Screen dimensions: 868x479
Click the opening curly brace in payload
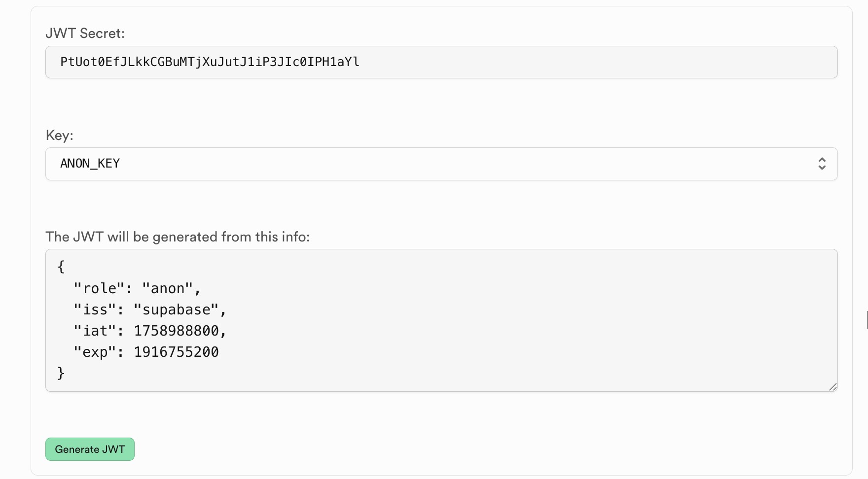[x=61, y=267]
